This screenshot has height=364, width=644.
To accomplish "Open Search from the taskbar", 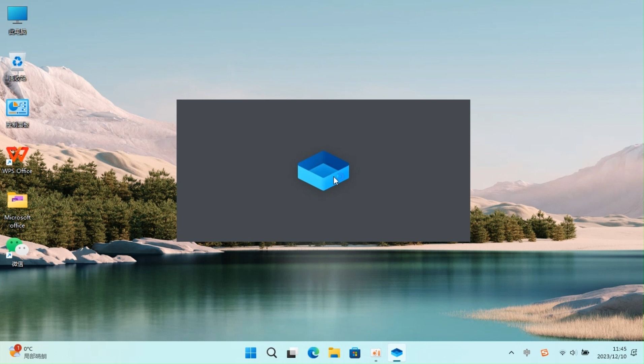I will click(271, 353).
